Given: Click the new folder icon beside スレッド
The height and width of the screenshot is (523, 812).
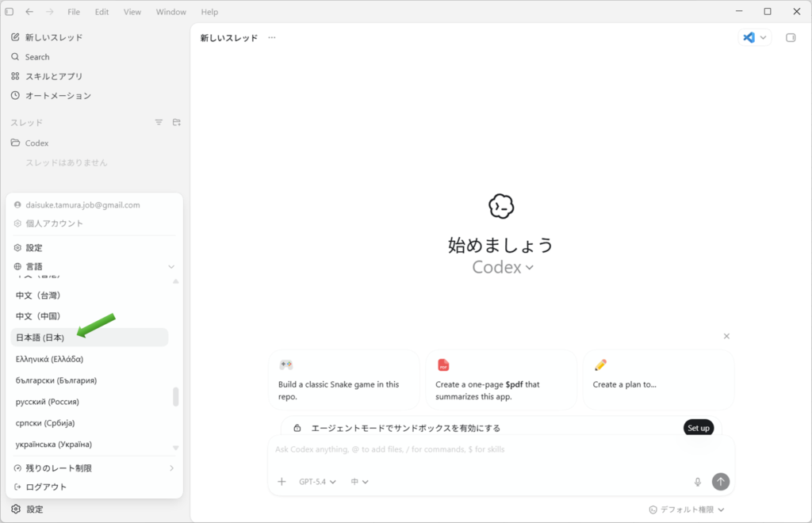Looking at the screenshot, I should click(177, 122).
